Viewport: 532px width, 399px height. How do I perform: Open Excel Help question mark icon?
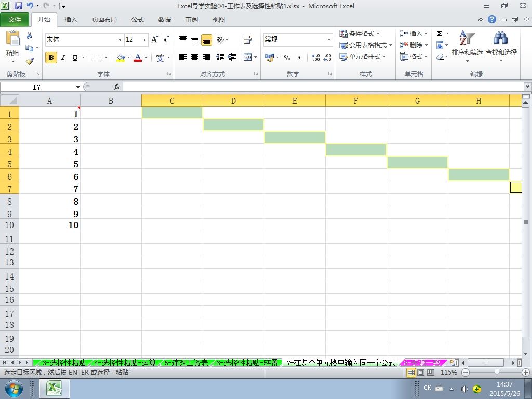click(x=492, y=19)
